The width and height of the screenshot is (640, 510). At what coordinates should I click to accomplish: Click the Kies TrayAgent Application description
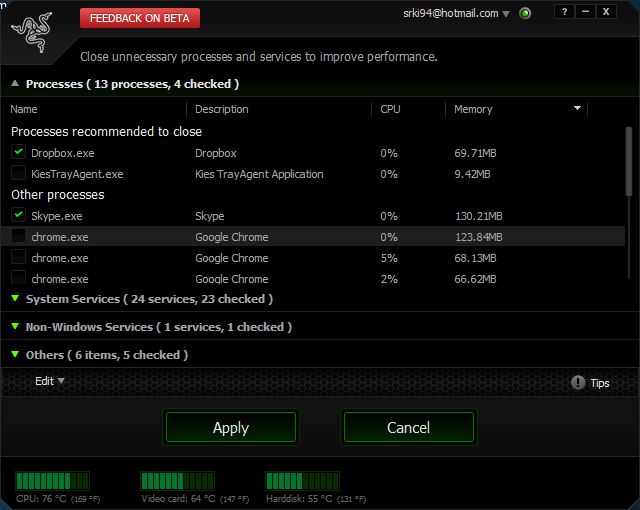[259, 174]
